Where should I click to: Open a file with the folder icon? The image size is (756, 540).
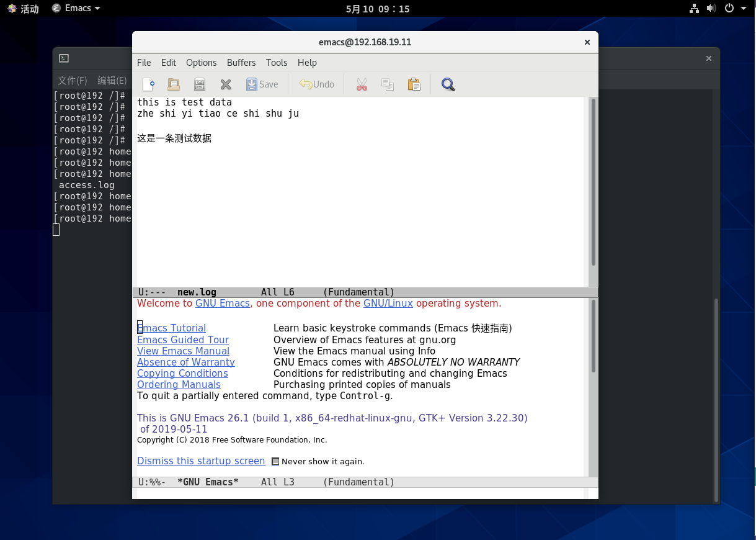click(x=174, y=84)
